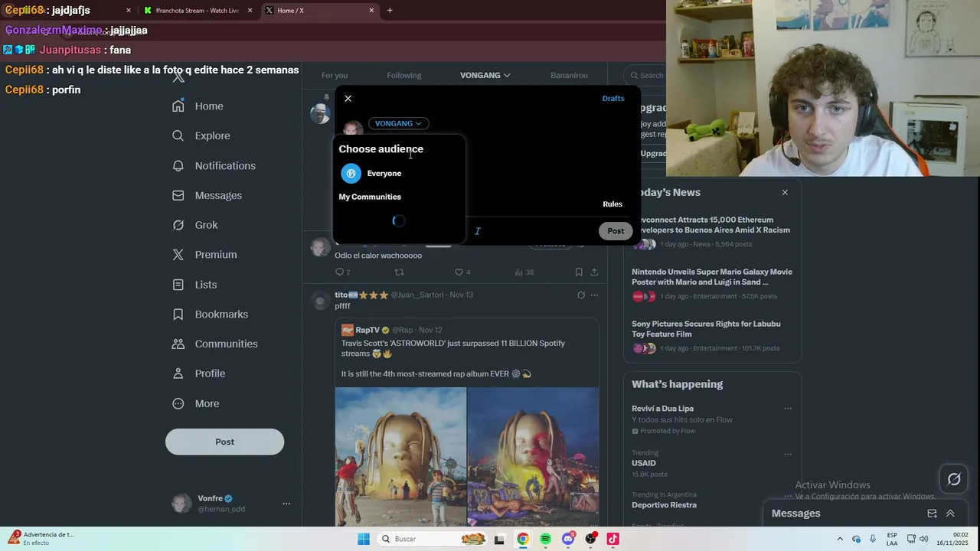980x551 pixels.
Task: Switch to the For you tab
Action: pos(335,75)
